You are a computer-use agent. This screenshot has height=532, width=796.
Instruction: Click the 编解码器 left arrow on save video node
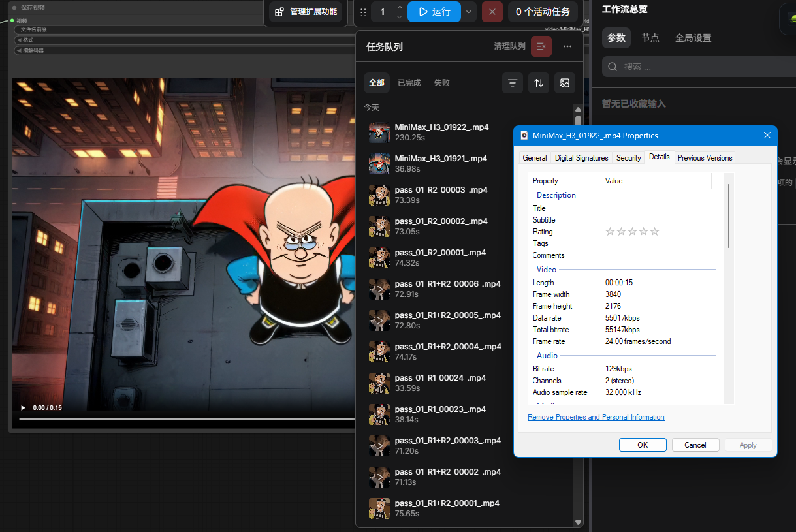pos(19,50)
